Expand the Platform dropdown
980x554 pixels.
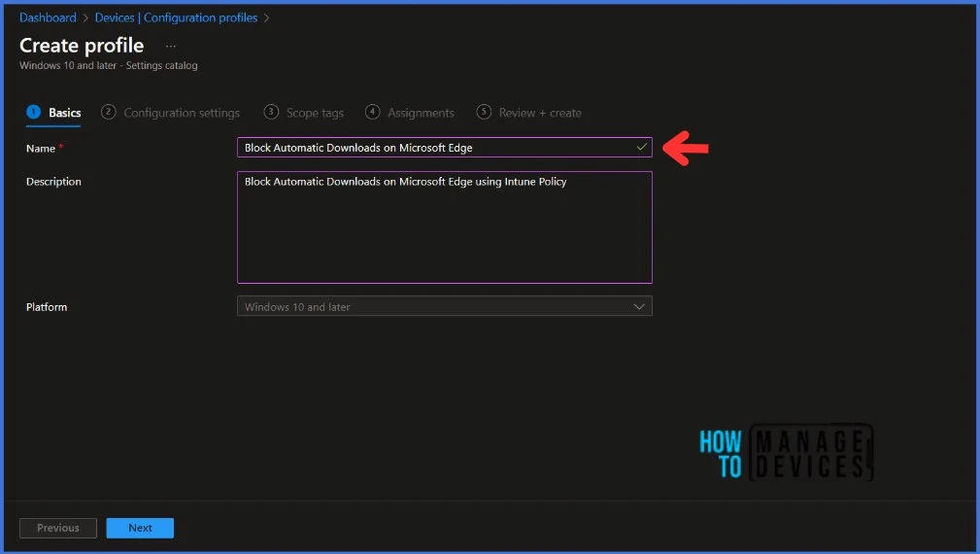(x=445, y=306)
